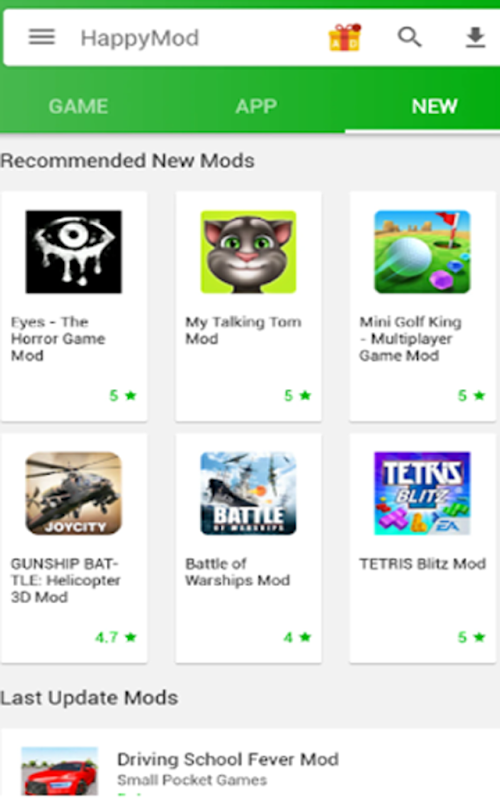Select the NEW tab
This screenshot has height=800, width=500.
pyautogui.click(x=434, y=107)
